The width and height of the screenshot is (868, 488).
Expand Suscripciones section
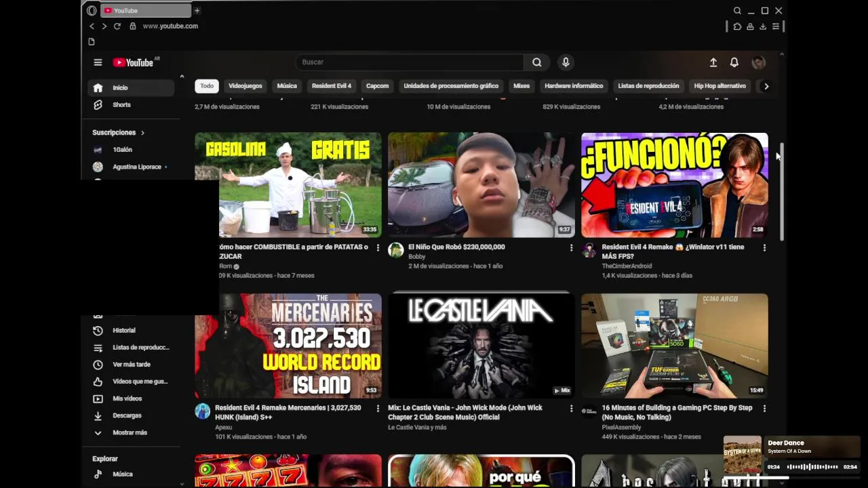(x=119, y=133)
